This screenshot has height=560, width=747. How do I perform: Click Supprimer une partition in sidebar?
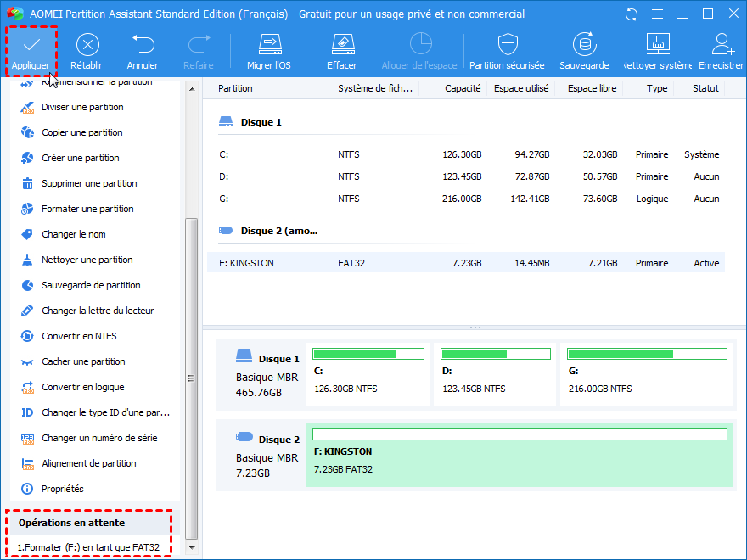point(89,183)
